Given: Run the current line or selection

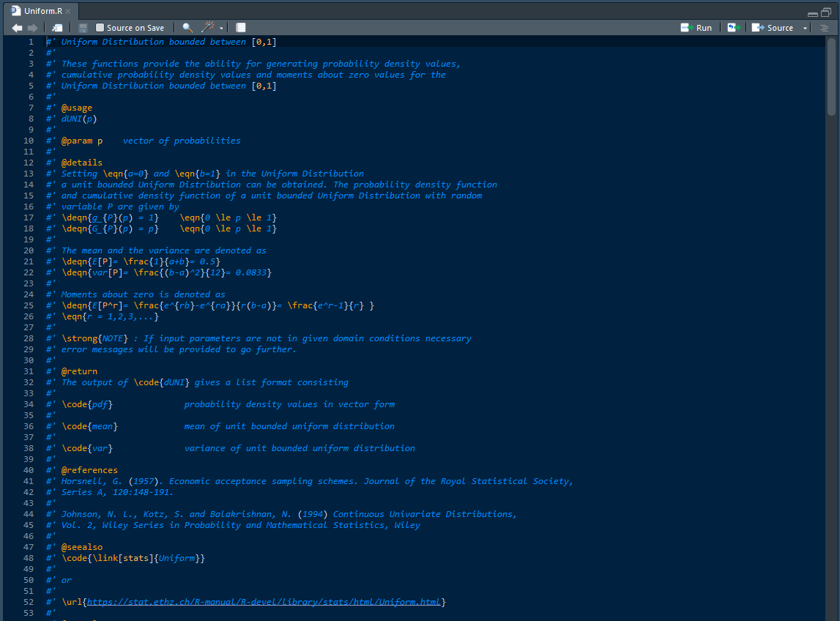Looking at the screenshot, I should click(x=696, y=28).
